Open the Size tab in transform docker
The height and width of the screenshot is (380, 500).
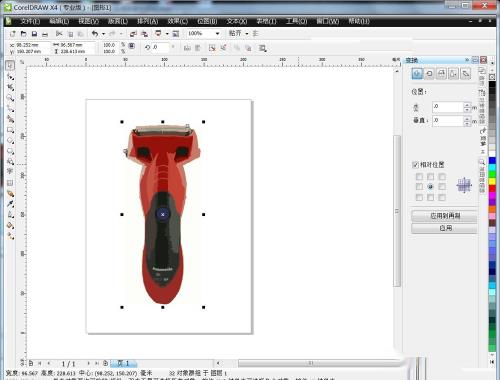(453, 74)
